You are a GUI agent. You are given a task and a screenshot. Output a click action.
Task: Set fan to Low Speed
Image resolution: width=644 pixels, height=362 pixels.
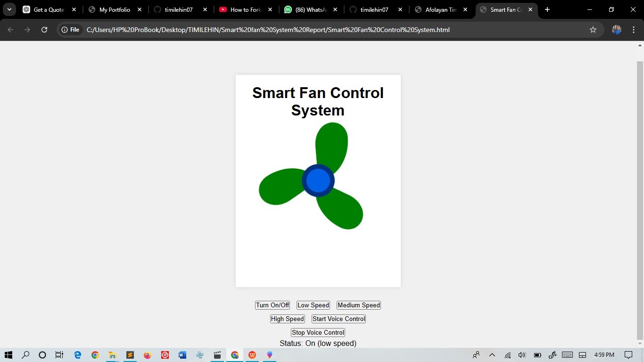tap(313, 305)
